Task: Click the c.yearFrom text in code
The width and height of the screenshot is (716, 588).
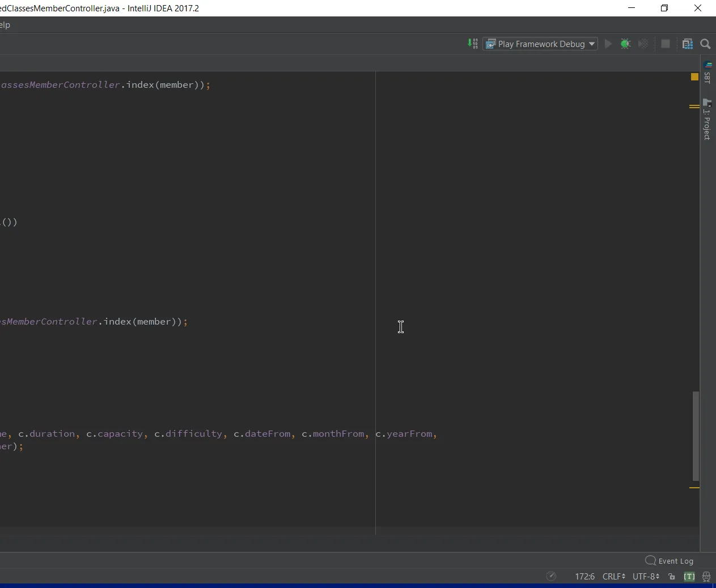Action: pos(404,434)
